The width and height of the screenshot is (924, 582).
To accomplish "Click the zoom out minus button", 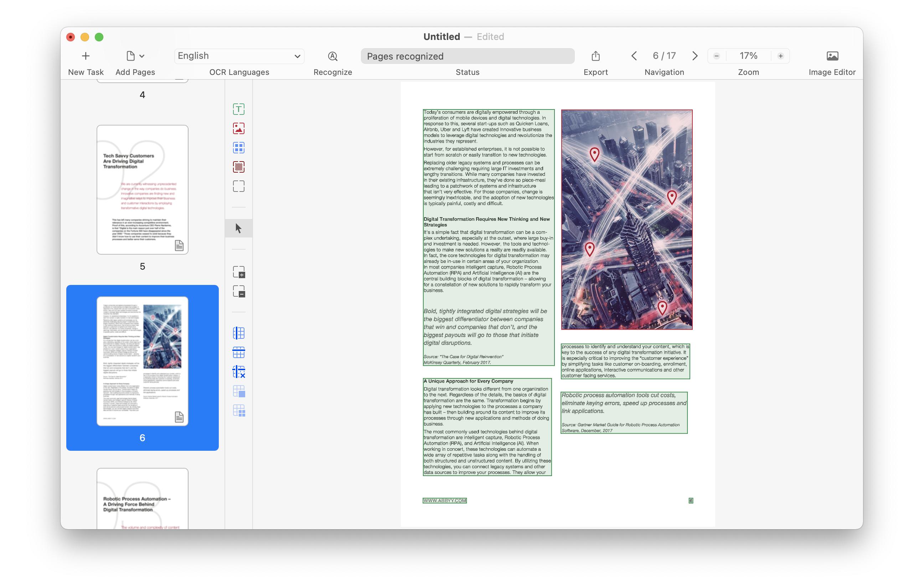I will 716,56.
